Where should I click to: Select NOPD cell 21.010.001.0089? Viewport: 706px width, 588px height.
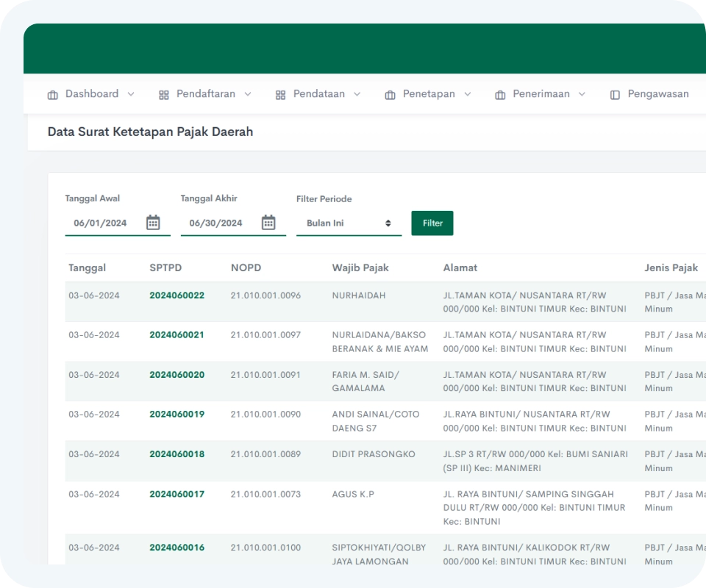point(265,454)
